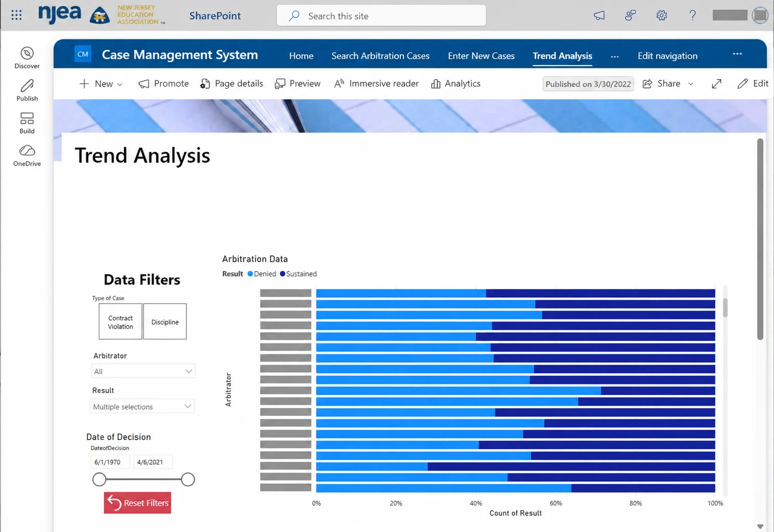This screenshot has height=532, width=774.
Task: Click the 6/1/1970 start date field
Action: pyautogui.click(x=111, y=462)
